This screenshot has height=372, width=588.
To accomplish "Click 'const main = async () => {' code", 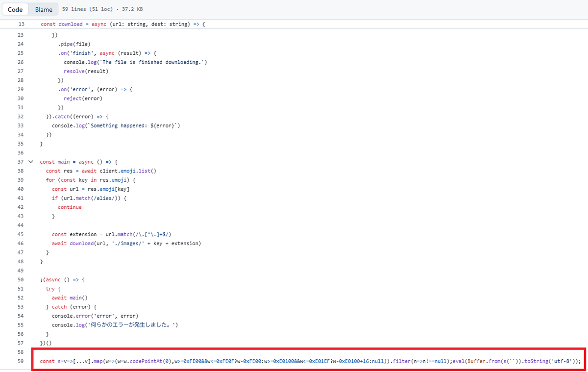I will tap(79, 162).
